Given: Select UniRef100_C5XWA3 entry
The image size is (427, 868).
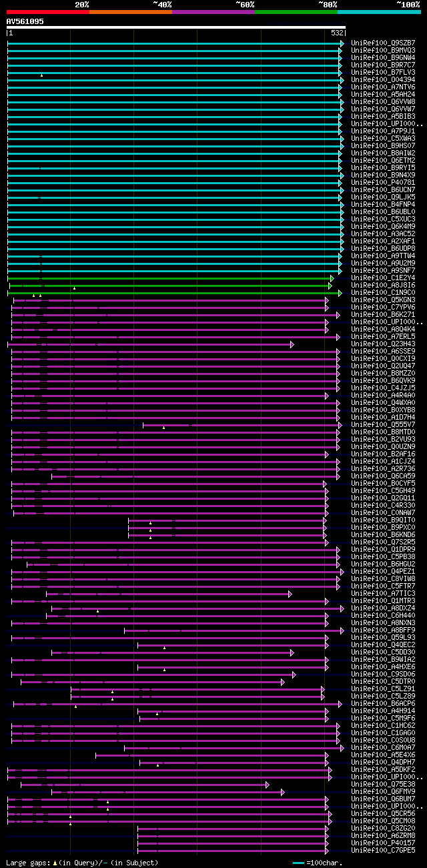Looking at the screenshot, I should click(x=382, y=138).
